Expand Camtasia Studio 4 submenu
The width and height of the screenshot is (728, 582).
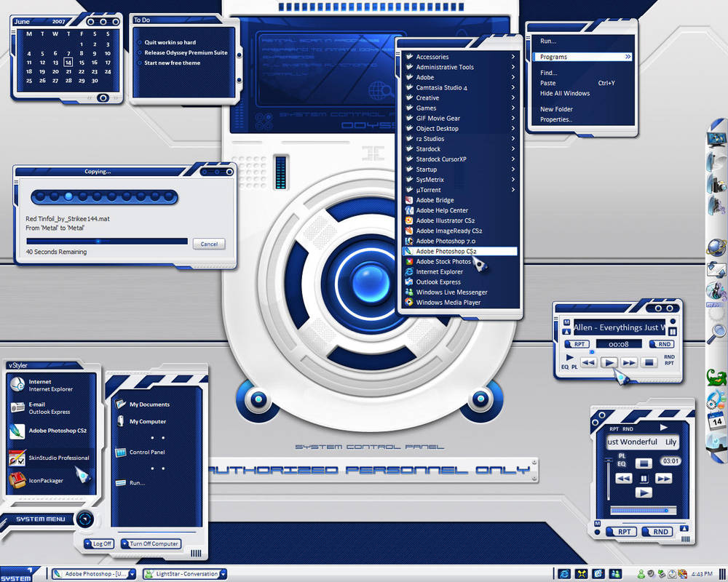click(513, 87)
